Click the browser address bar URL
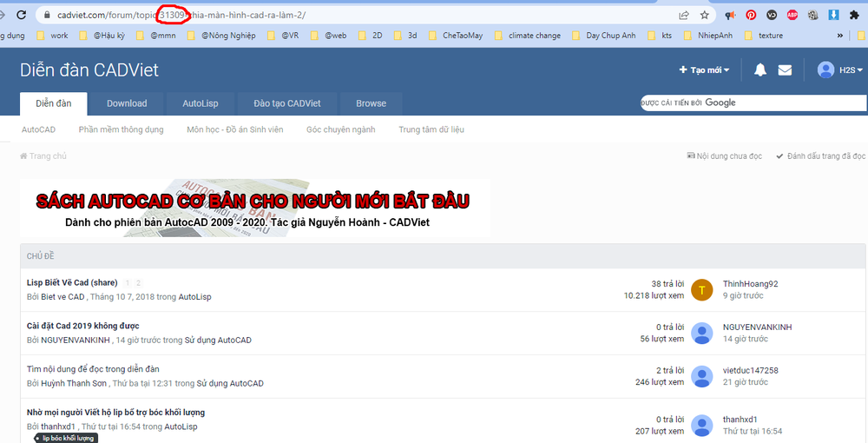The width and height of the screenshot is (868, 443). click(181, 15)
